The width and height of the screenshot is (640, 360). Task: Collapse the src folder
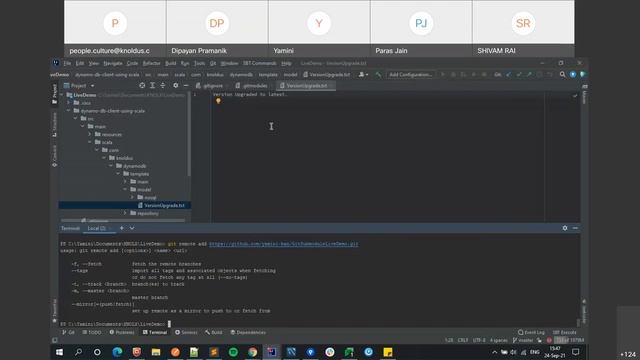(76, 118)
